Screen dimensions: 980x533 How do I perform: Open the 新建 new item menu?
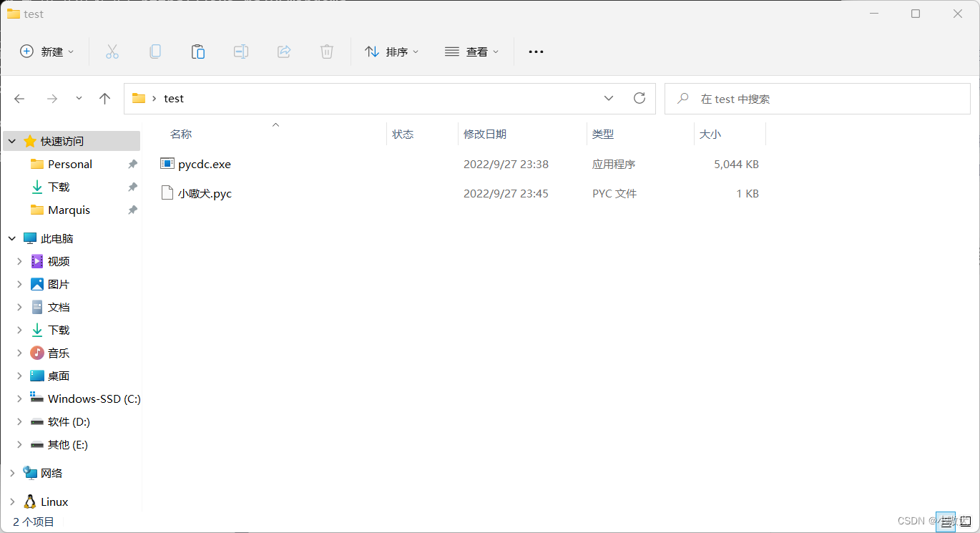pyautogui.click(x=46, y=51)
